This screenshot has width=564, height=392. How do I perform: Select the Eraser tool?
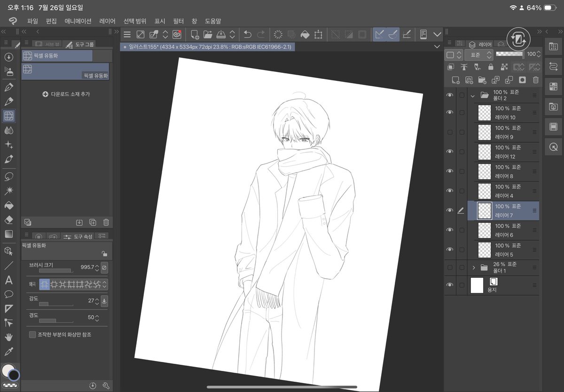click(8, 220)
